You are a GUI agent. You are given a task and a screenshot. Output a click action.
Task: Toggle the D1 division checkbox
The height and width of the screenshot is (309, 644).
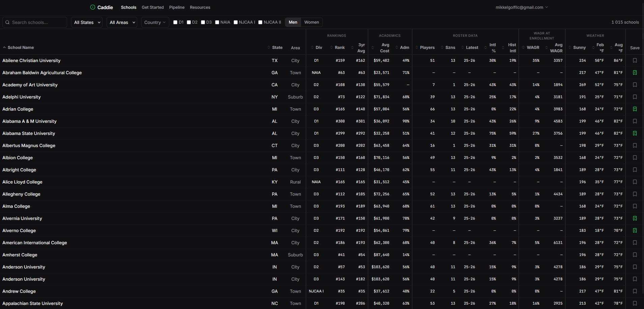tap(175, 22)
